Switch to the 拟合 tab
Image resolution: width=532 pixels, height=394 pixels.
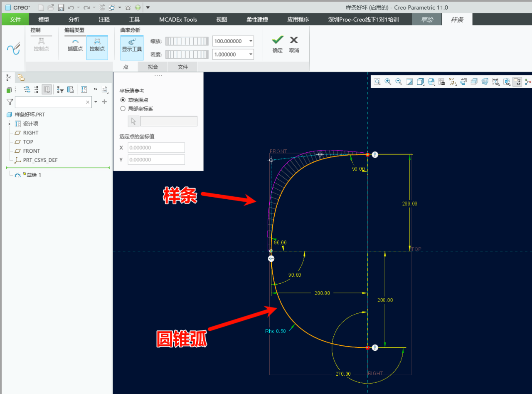pos(153,67)
